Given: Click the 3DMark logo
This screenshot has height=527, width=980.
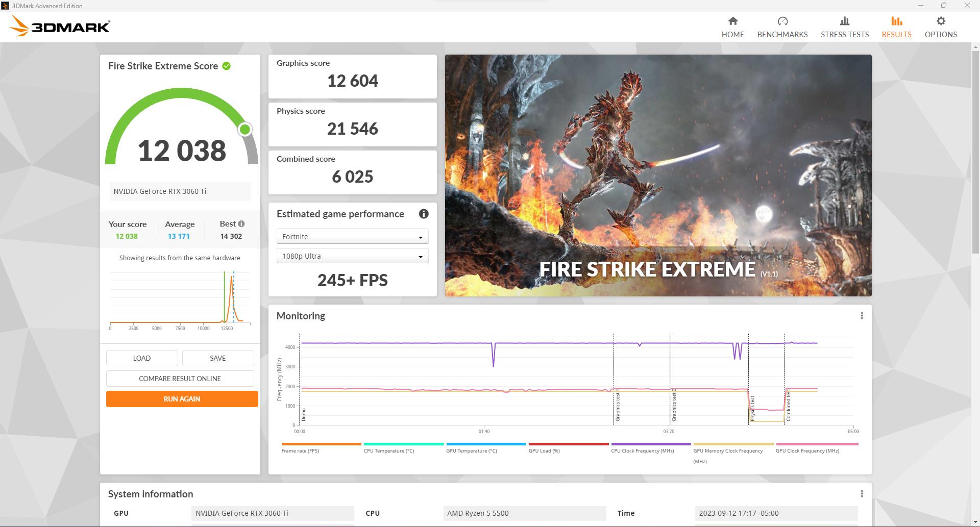Looking at the screenshot, I should click(59, 26).
